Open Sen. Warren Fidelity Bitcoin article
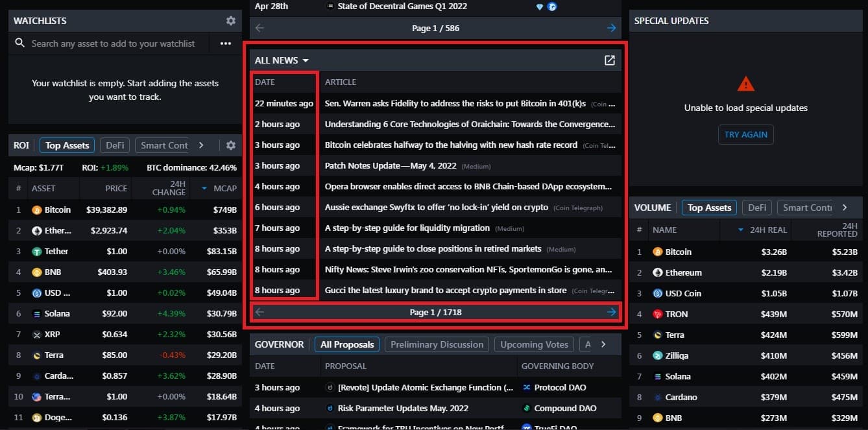This screenshot has height=430, width=868. click(x=455, y=103)
